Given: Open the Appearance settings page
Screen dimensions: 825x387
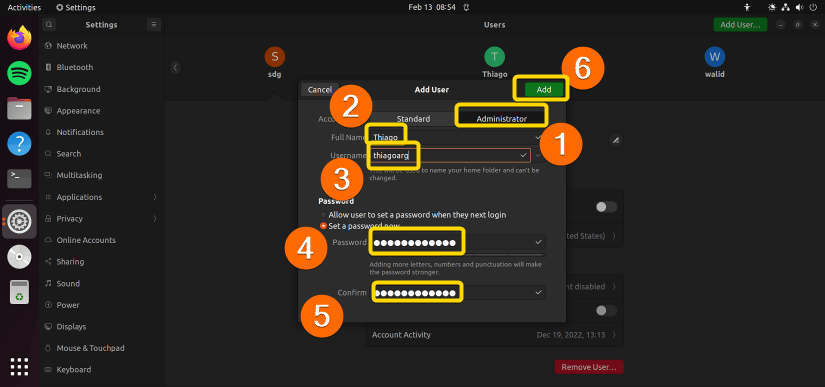Looking at the screenshot, I should pyautogui.click(x=102, y=111).
